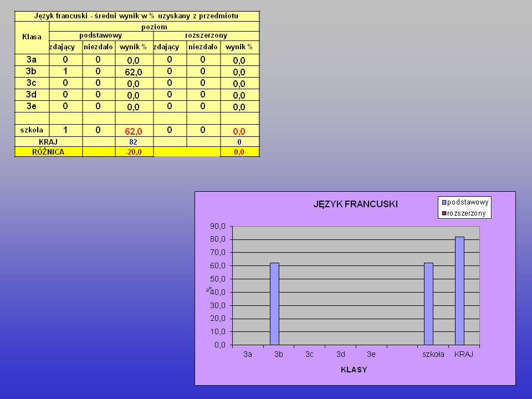Click the '90,0' y-axis label
This screenshot has width=532, height=399.
click(217, 226)
